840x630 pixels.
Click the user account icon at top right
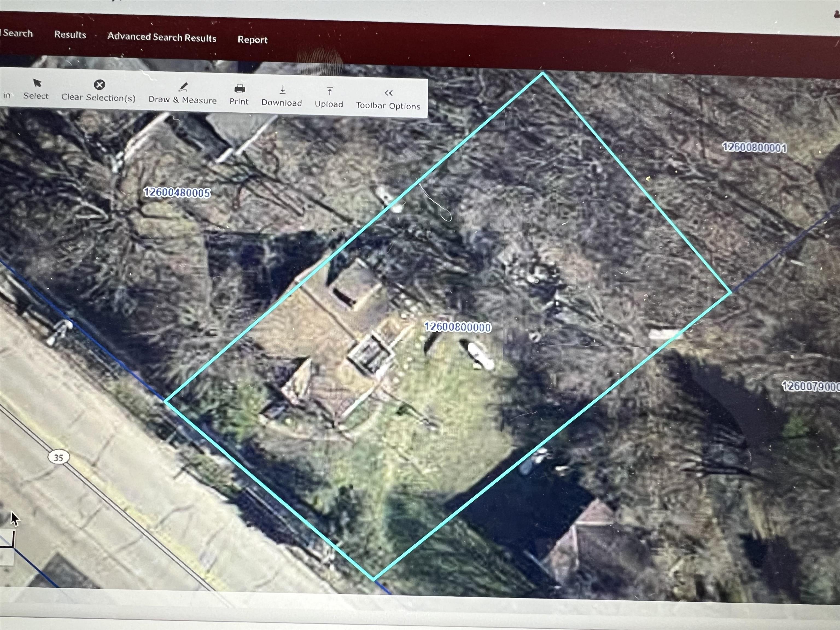(x=837, y=14)
